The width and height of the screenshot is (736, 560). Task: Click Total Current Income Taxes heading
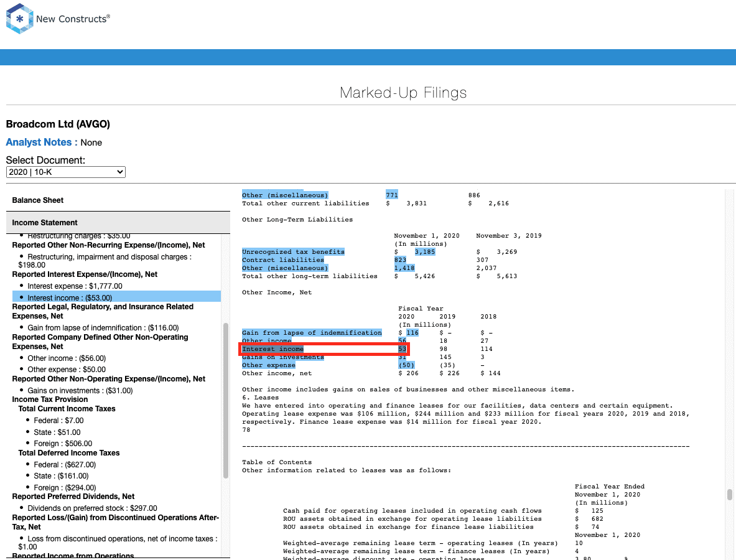tap(67, 409)
